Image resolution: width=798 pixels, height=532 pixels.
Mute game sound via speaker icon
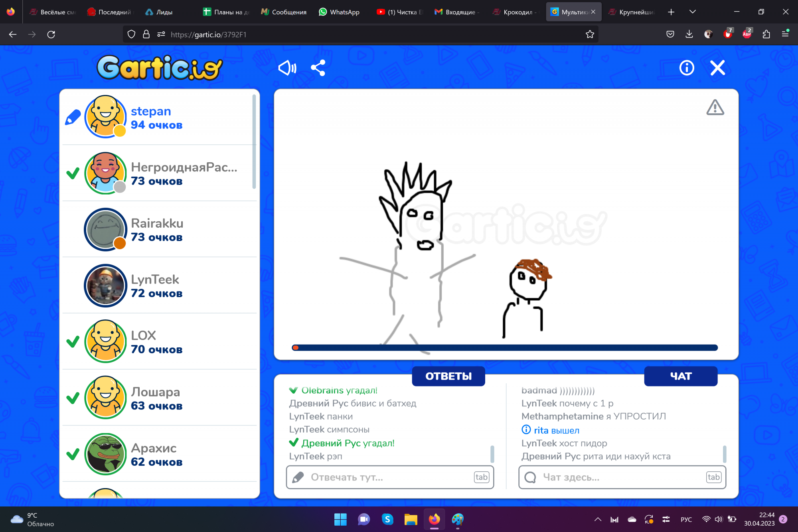287,68
